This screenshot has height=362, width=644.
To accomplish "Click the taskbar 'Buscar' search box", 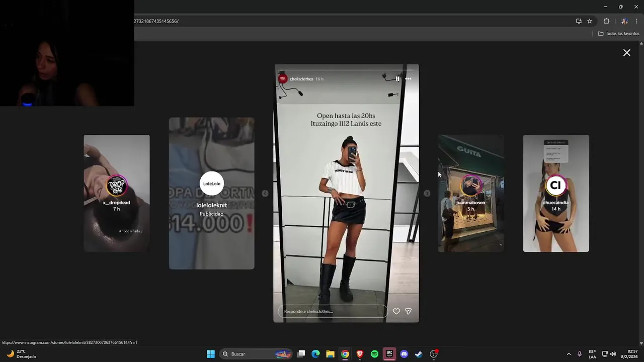I will [x=256, y=354].
